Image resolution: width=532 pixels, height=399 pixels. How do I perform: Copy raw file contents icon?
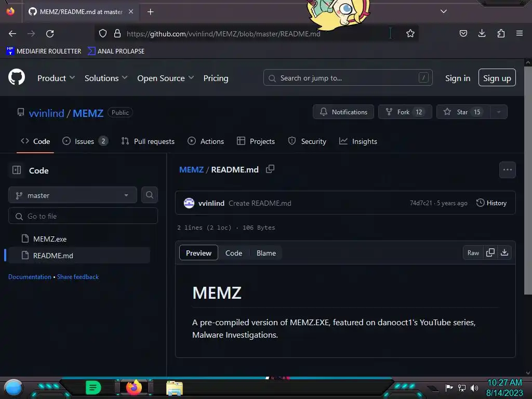click(490, 253)
